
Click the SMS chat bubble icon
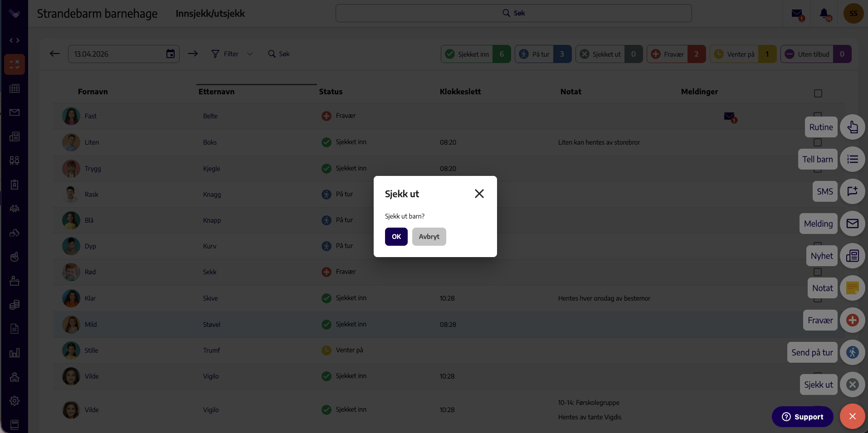(x=853, y=191)
